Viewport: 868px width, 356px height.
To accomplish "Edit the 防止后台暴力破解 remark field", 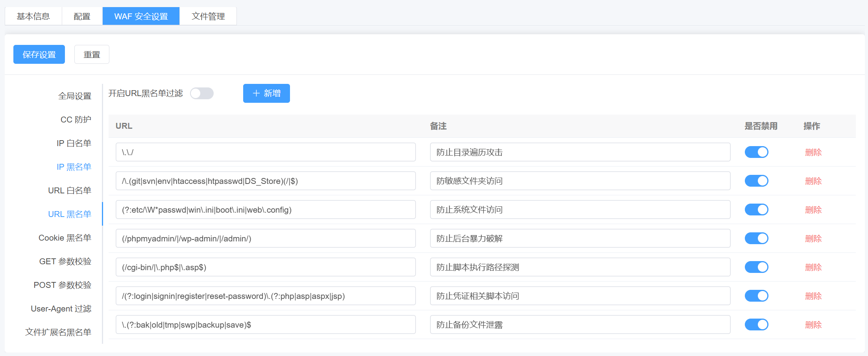I will tap(580, 238).
